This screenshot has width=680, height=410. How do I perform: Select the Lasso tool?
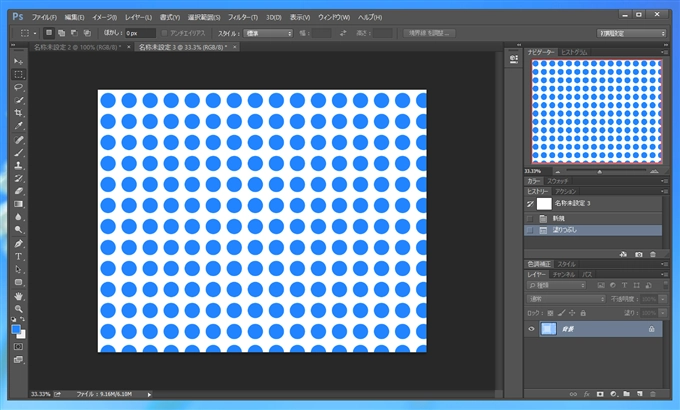point(18,87)
